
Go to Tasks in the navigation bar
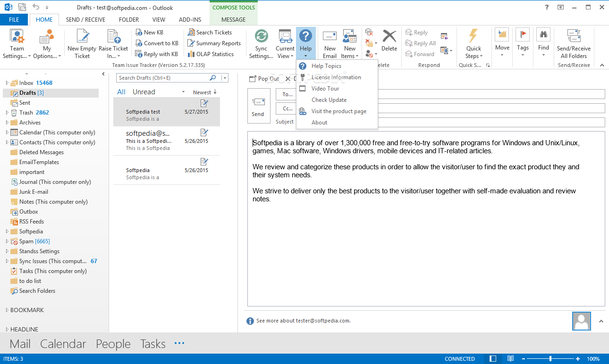point(153,344)
